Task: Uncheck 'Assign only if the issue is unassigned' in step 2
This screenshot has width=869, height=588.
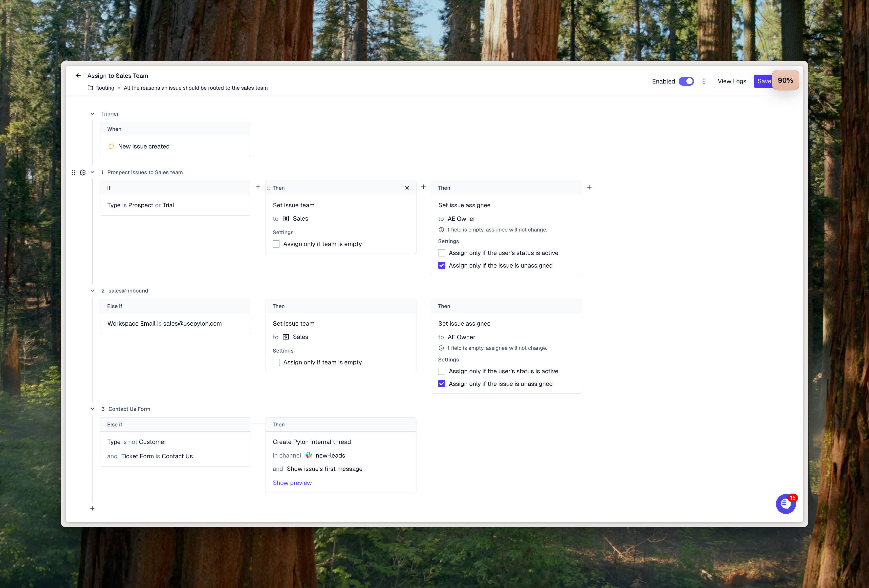Action: [442, 384]
